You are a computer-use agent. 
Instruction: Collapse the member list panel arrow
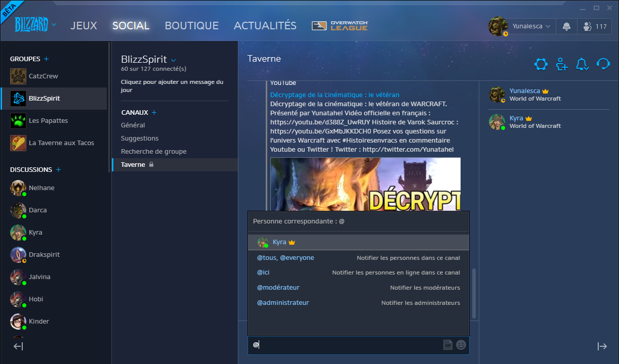(x=602, y=346)
